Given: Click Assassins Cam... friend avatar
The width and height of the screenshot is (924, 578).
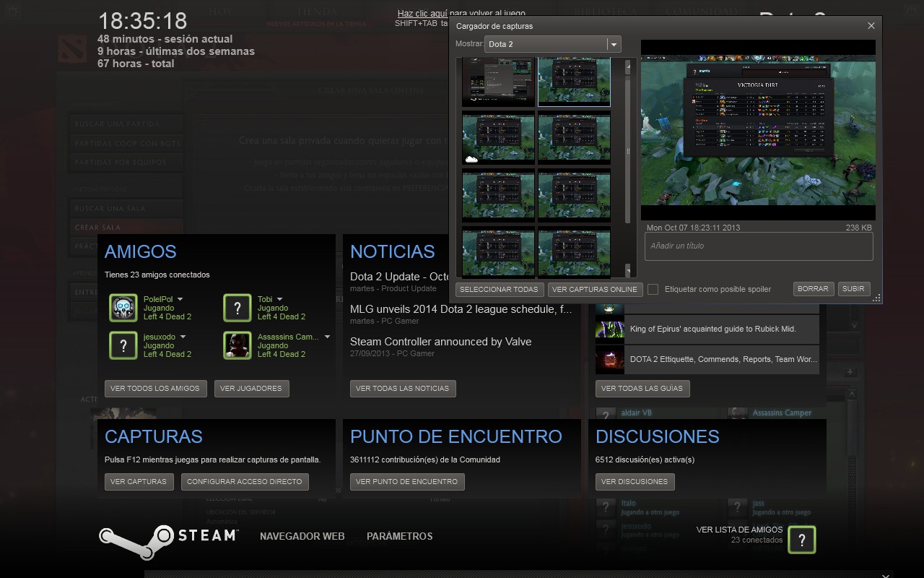Looking at the screenshot, I should (x=237, y=345).
